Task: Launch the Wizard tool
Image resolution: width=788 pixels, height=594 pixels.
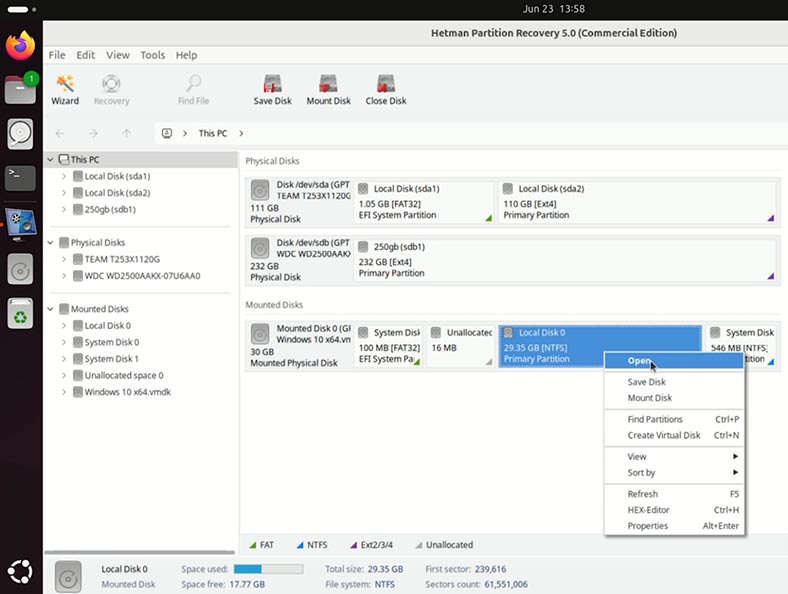Action: pyautogui.click(x=65, y=90)
